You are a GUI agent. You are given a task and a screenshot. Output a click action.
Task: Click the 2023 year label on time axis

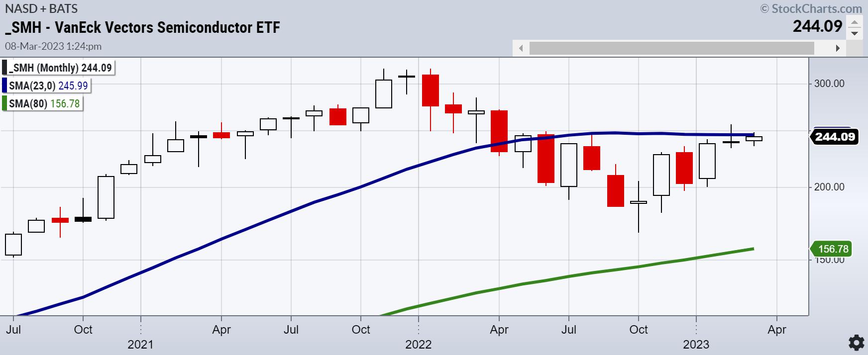click(696, 344)
